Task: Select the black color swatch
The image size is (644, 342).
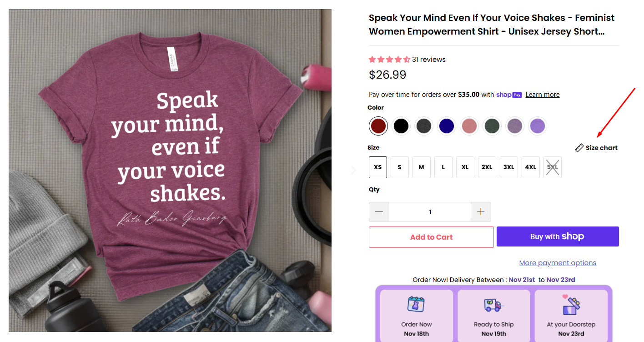Action: tap(401, 126)
